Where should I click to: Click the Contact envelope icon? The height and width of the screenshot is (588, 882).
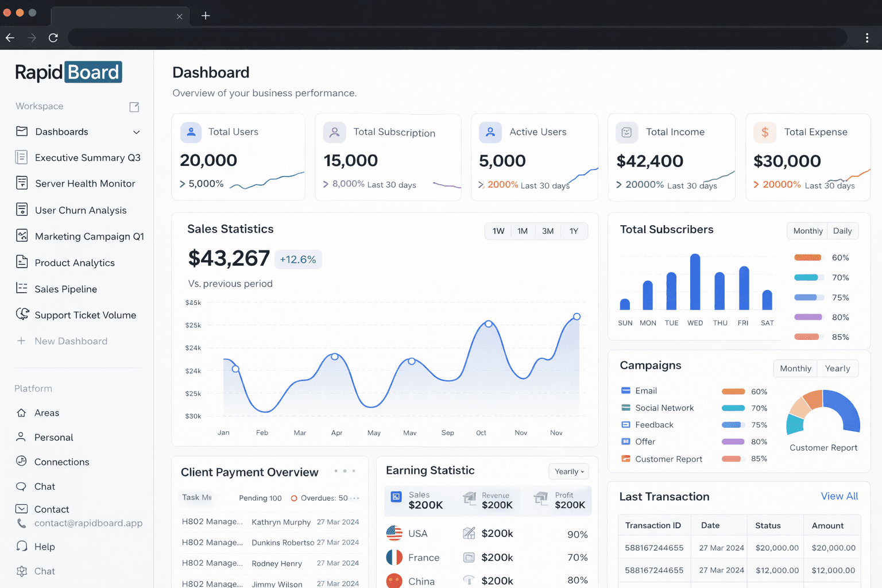pos(21,509)
